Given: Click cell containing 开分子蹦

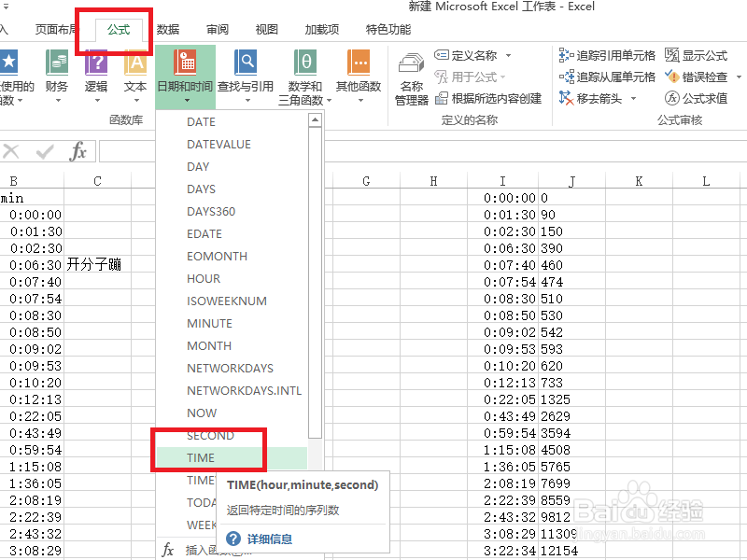Looking at the screenshot, I should point(97,265).
